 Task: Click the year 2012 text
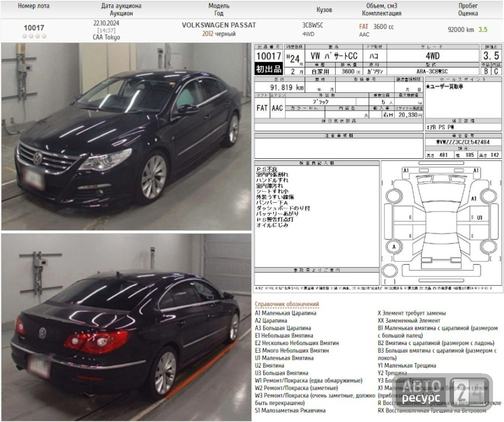pyautogui.click(x=208, y=34)
